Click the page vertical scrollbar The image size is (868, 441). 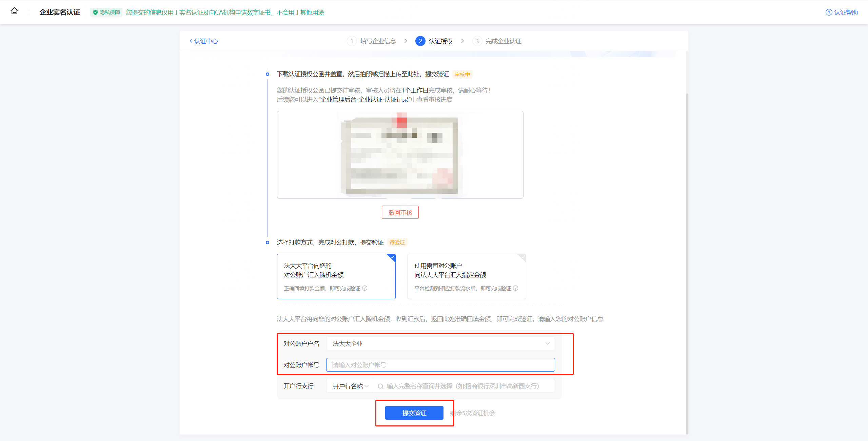[687, 263]
